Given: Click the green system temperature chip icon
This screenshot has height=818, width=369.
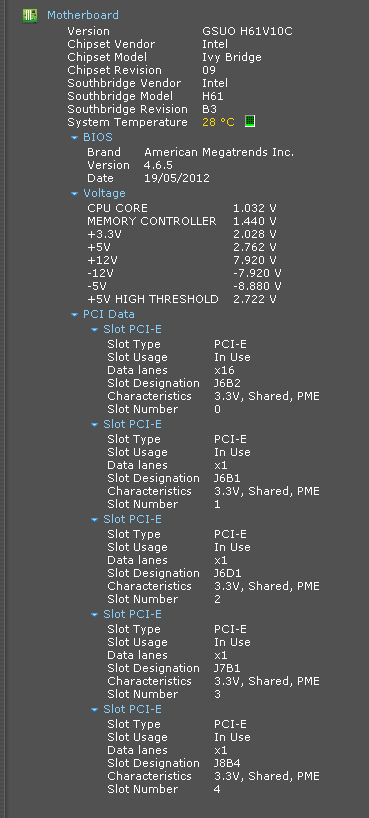Looking at the screenshot, I should pos(250,122).
